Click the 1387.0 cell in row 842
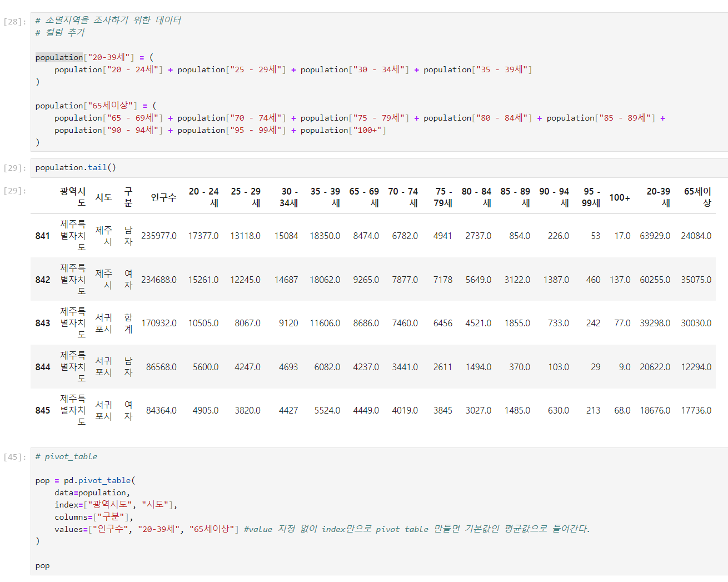This screenshot has width=728, height=582. 556,280
